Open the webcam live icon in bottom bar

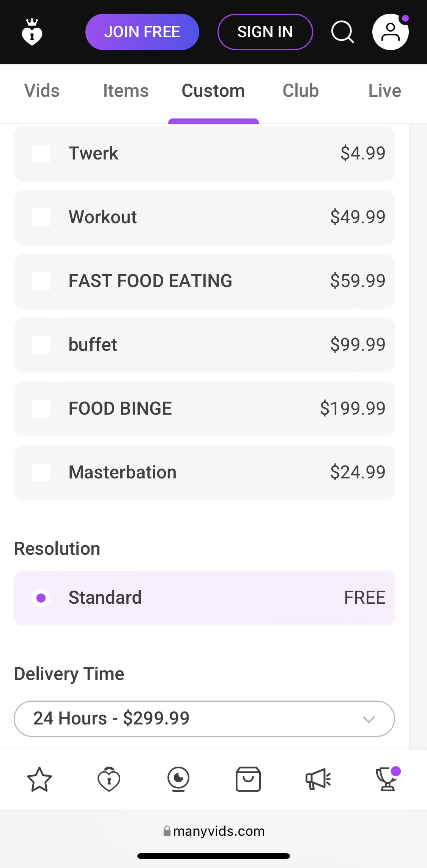click(x=178, y=779)
